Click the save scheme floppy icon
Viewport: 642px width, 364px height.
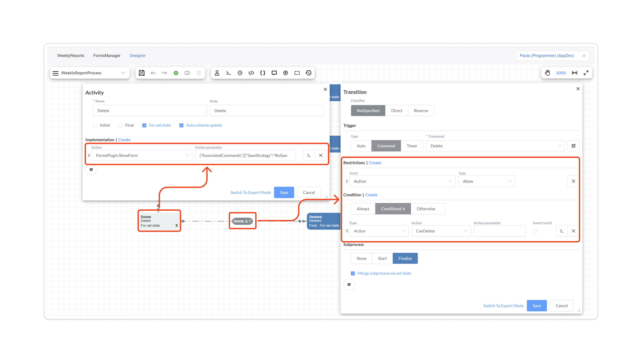click(x=142, y=73)
